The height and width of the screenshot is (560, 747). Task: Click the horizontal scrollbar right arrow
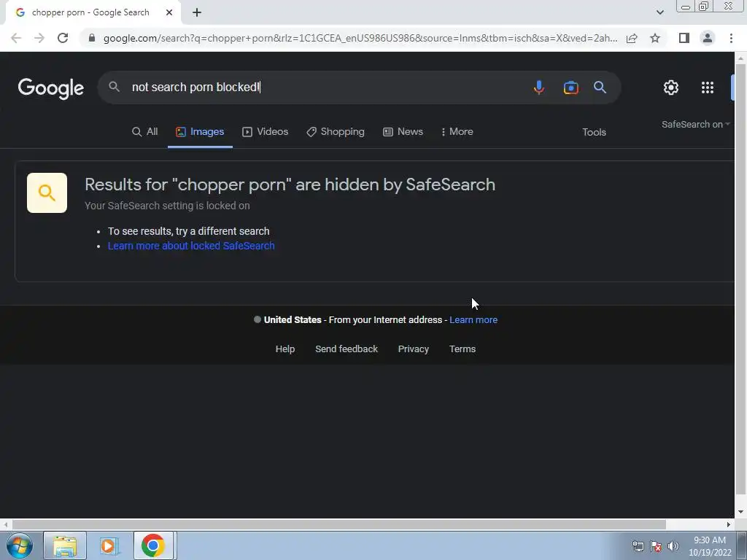(x=728, y=525)
